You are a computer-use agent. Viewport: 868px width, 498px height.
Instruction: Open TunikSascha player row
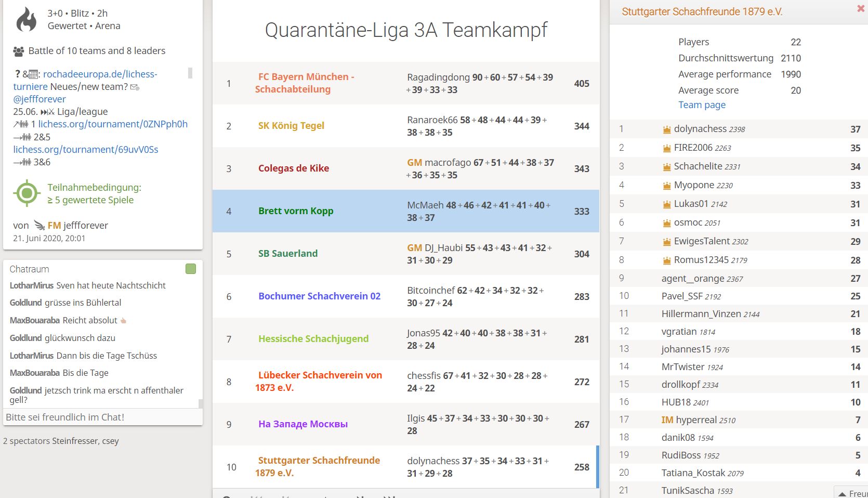tap(739, 490)
